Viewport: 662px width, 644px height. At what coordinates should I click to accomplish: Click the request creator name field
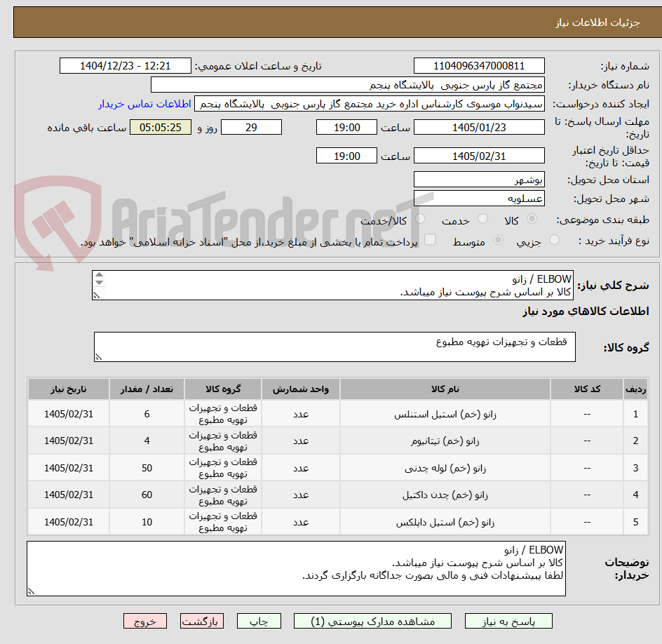(x=370, y=104)
